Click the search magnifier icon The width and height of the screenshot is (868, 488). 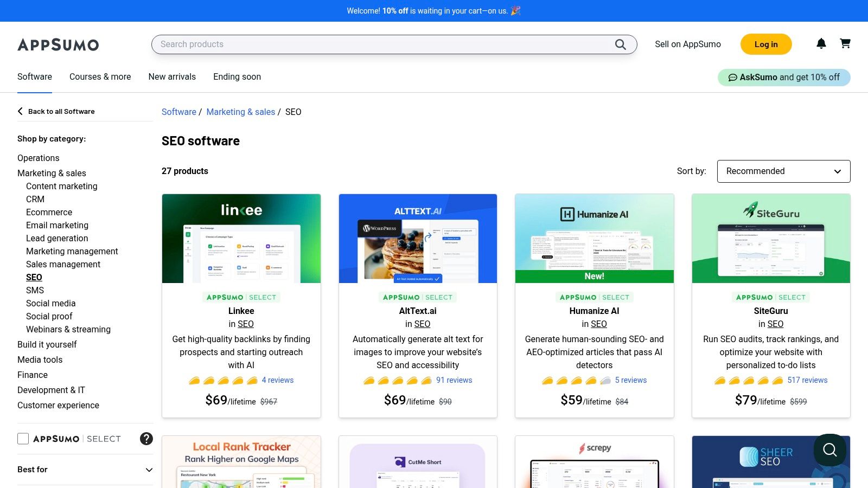tap(621, 44)
